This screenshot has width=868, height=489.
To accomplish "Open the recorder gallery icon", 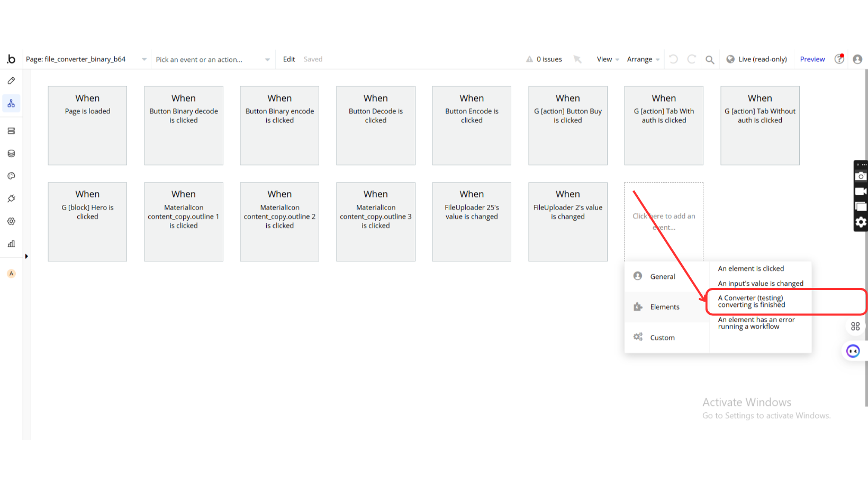I will 861,206.
